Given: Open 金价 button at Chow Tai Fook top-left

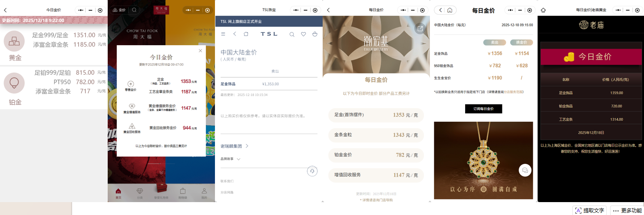Looking at the screenshot, I should pos(119,10).
